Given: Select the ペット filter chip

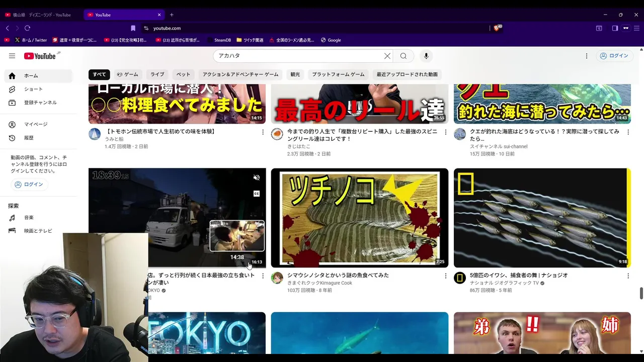Looking at the screenshot, I should [183, 74].
